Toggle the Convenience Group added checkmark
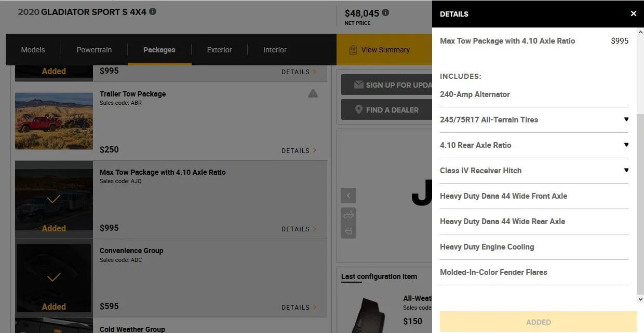Viewport: 644px width, 333px height. pos(53,277)
